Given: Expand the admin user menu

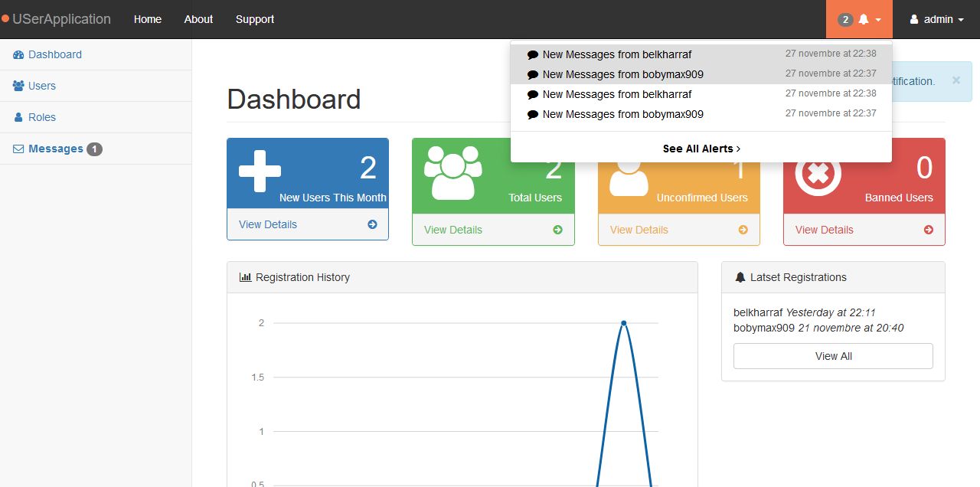Looking at the screenshot, I should [936, 19].
